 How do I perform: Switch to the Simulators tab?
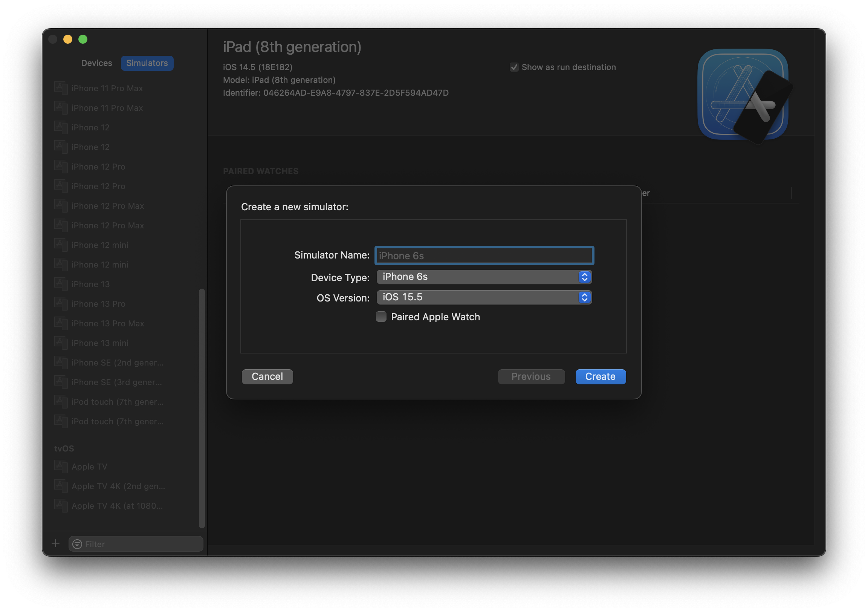coord(147,63)
